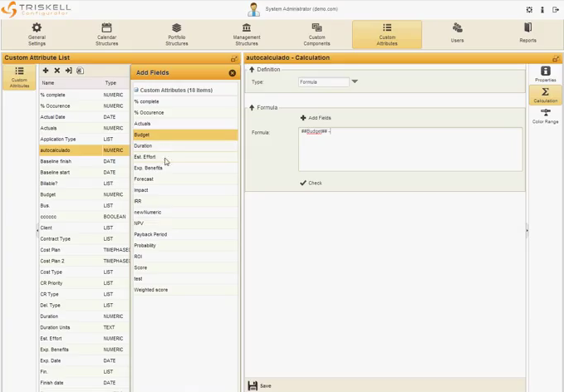This screenshot has width=564, height=392.
Task: Collapse the Formula section
Action: [252, 107]
